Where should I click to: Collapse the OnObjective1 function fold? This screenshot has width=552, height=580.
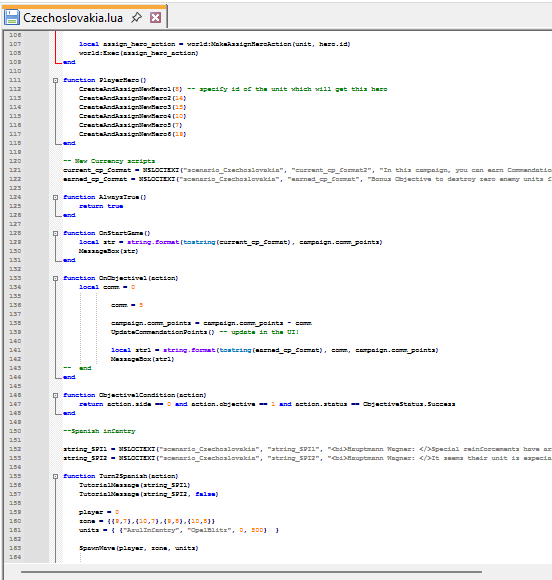[x=55, y=279]
